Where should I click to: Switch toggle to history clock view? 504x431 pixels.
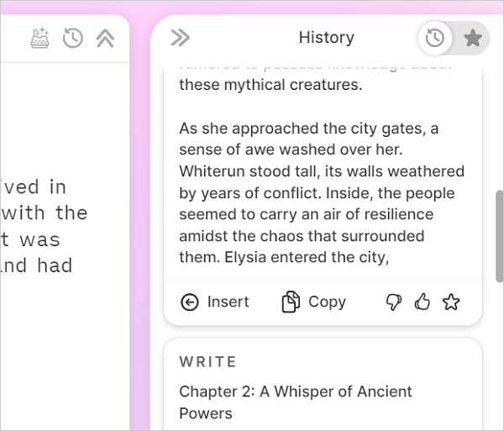(435, 38)
